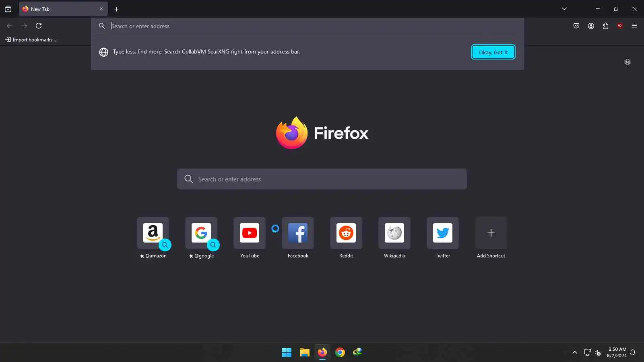Click the magnifier in address bar
This screenshot has height=362, width=644.
pyautogui.click(x=102, y=26)
